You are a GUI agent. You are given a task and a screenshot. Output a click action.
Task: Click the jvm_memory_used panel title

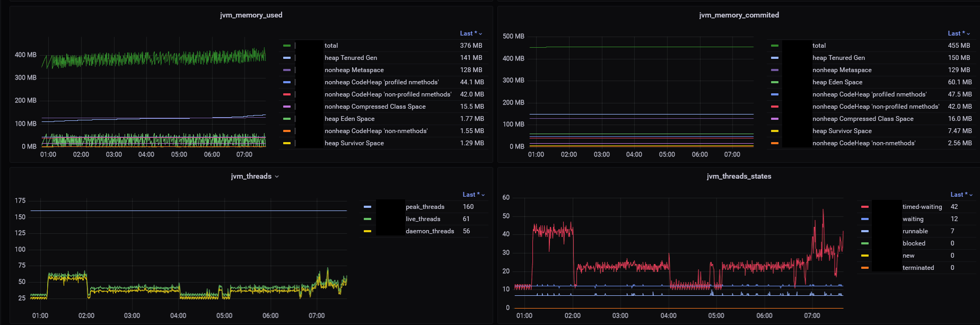pyautogui.click(x=251, y=15)
